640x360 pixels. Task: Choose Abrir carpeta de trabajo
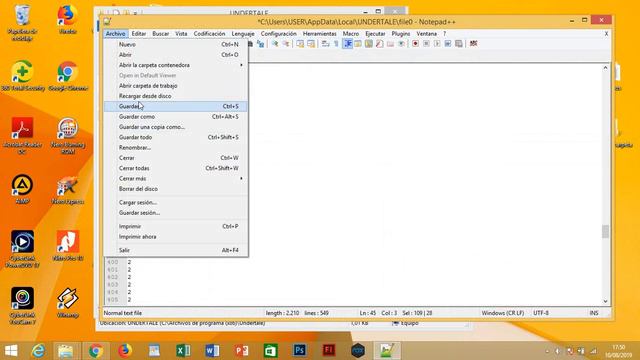(176, 86)
